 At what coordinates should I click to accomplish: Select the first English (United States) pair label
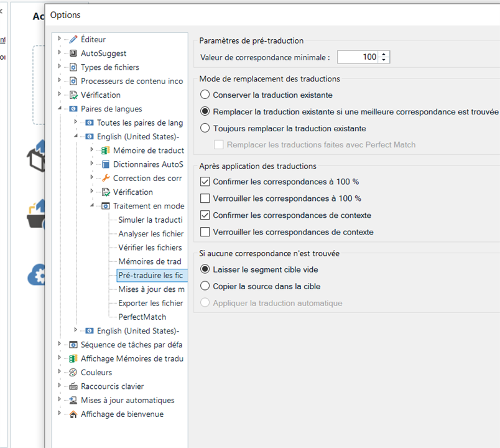(x=138, y=136)
